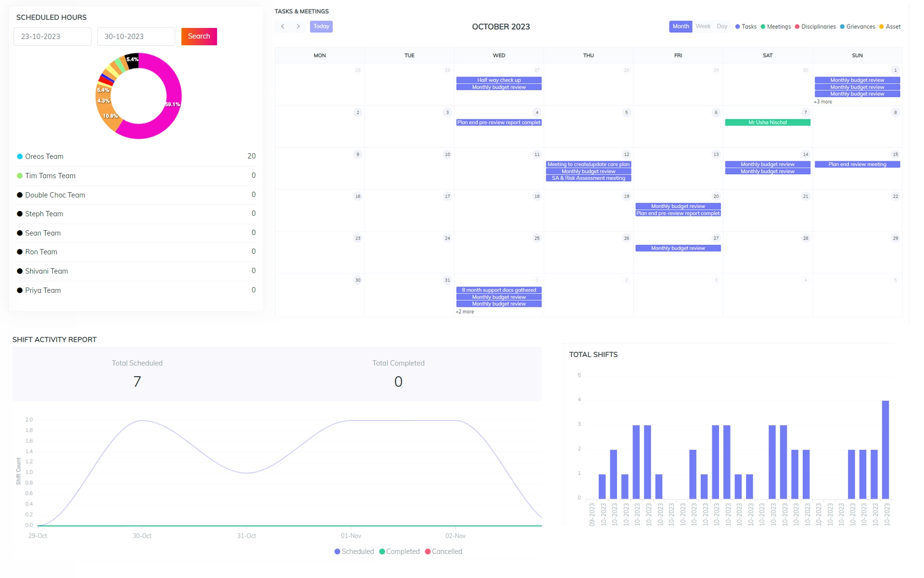This screenshot has height=578, width=924.
Task: Click the Asset legend dot
Action: (x=881, y=27)
